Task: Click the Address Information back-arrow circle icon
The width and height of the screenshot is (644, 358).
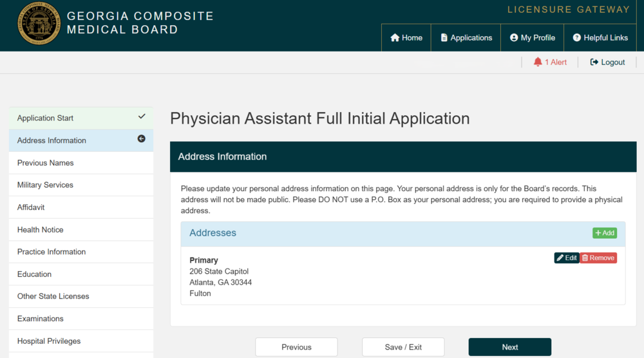Action: (x=141, y=139)
